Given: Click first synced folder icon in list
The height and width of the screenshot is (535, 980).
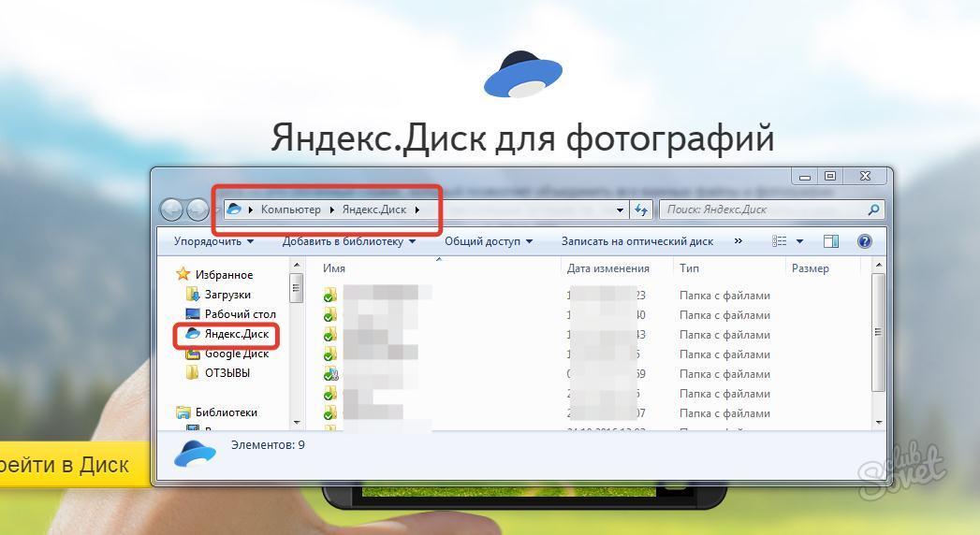Looking at the screenshot, I should point(330,295).
